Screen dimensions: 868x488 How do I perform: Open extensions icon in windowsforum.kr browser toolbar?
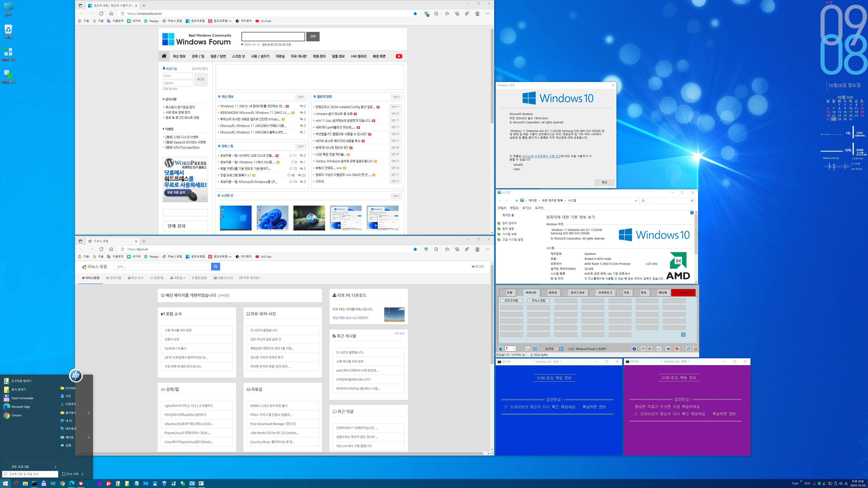pos(436,14)
